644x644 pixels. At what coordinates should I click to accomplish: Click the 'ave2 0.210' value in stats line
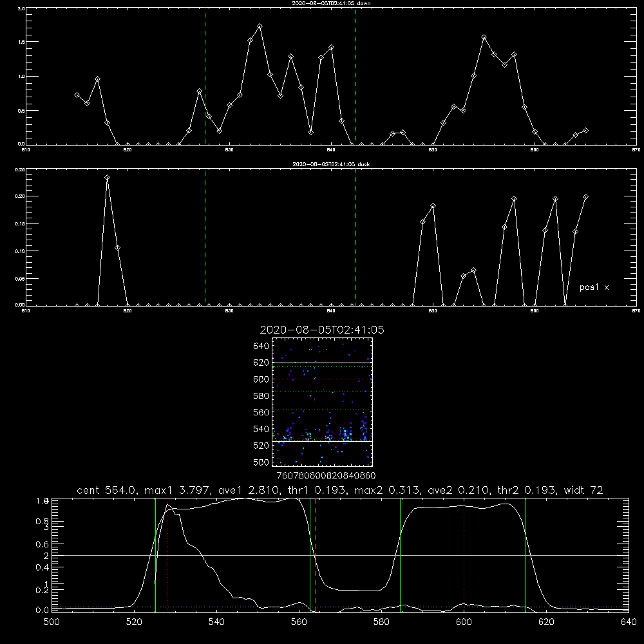(x=458, y=490)
